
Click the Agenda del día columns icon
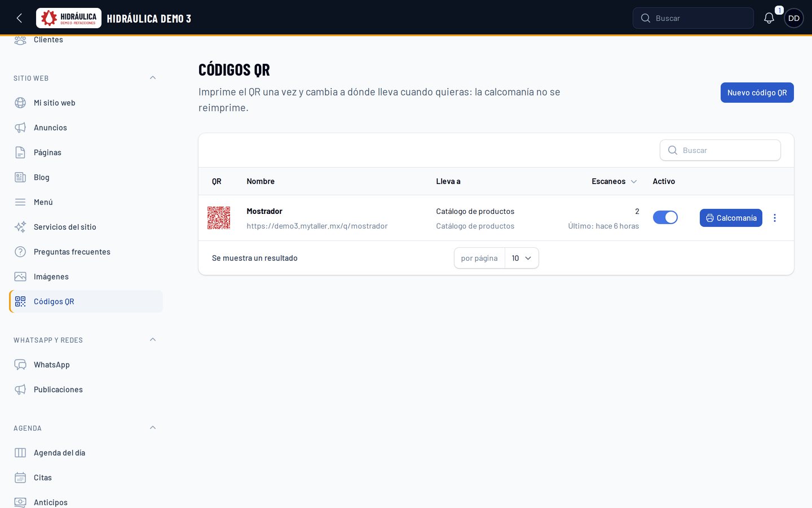[x=20, y=453]
